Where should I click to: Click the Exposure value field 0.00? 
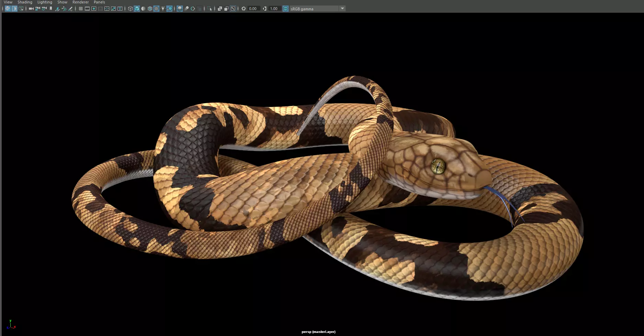point(253,9)
